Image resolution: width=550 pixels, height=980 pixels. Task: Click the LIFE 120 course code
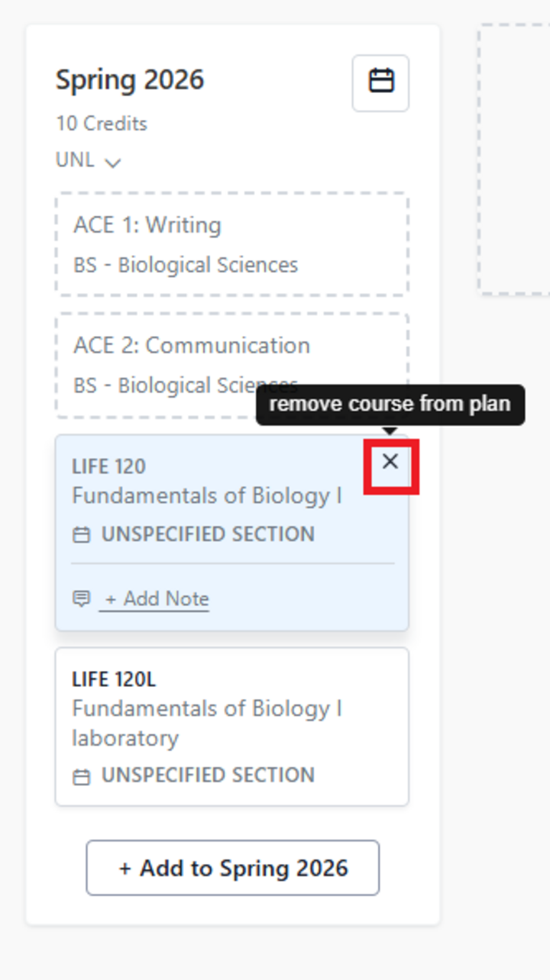108,466
